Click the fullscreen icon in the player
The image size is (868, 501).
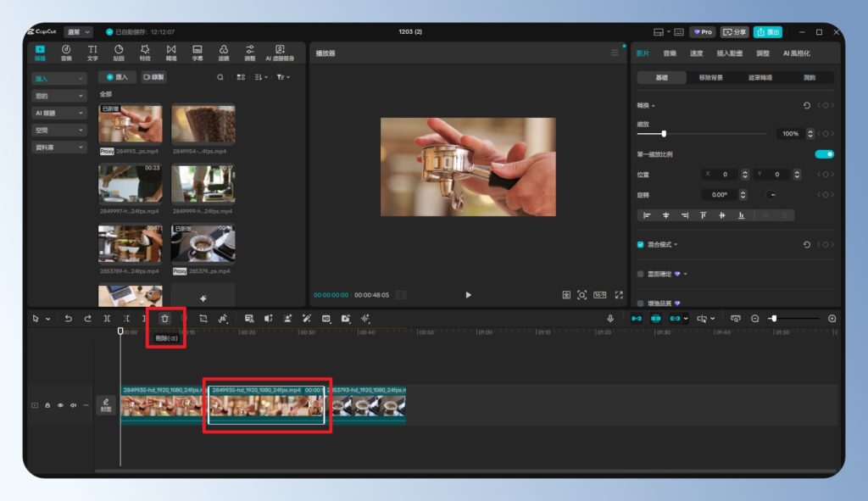(618, 295)
